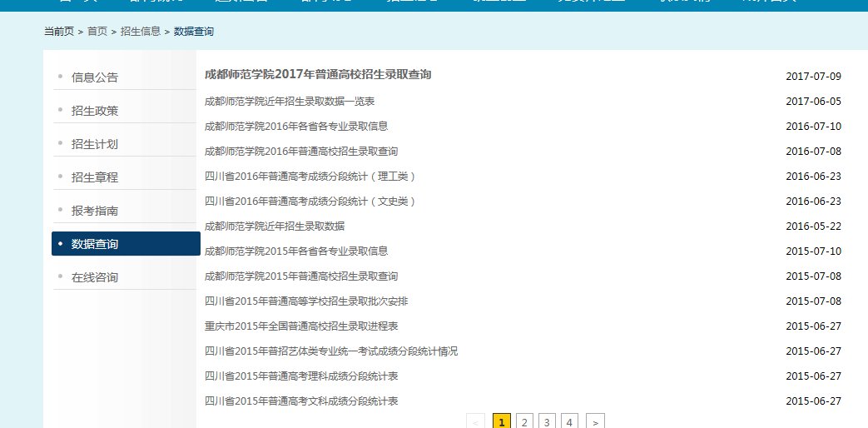Screen dimensions: 868x428
Task: Click the next page arrow button
Action: pyautogui.click(x=595, y=422)
